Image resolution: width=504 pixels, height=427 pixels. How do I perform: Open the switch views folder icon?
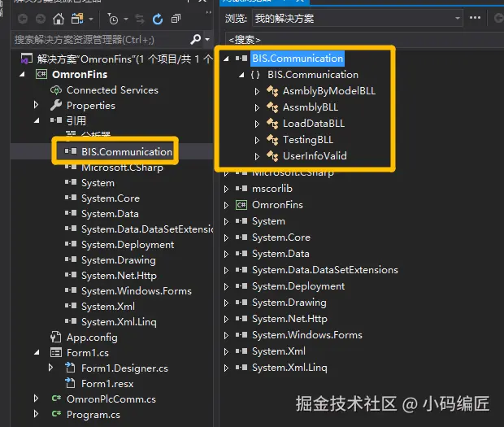coord(77,19)
